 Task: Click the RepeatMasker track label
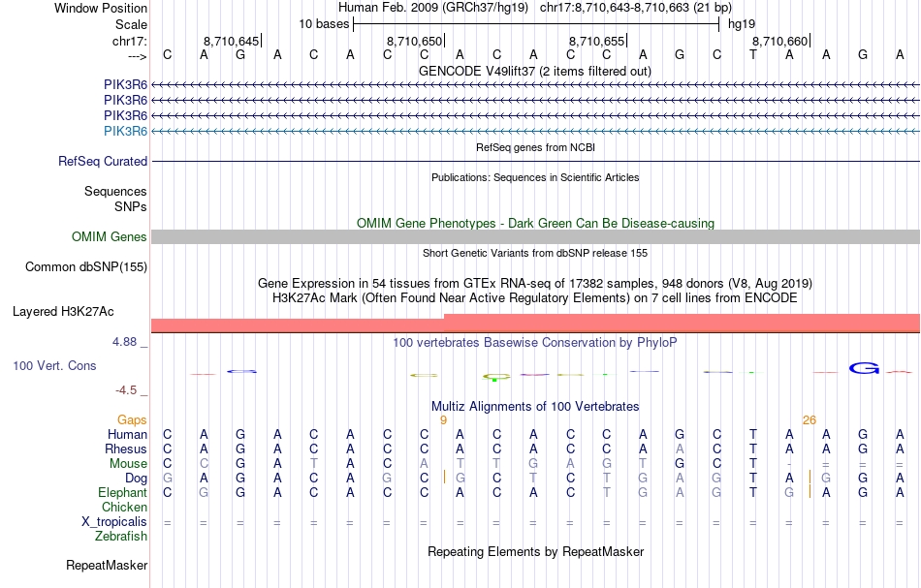[107, 565]
